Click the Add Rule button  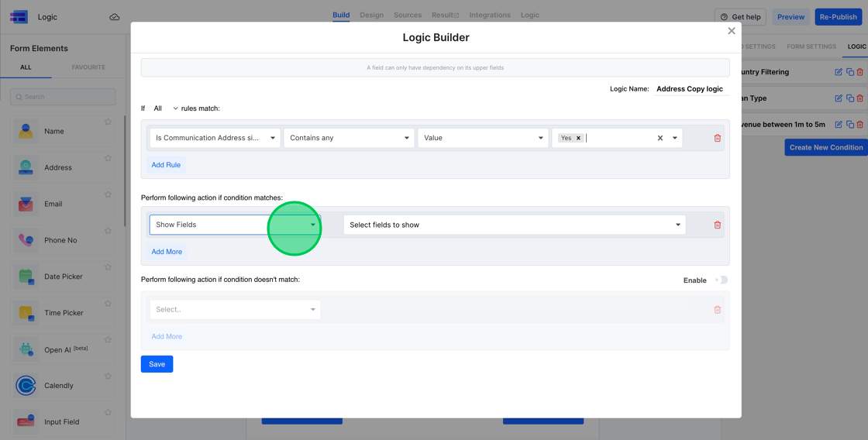coord(166,165)
